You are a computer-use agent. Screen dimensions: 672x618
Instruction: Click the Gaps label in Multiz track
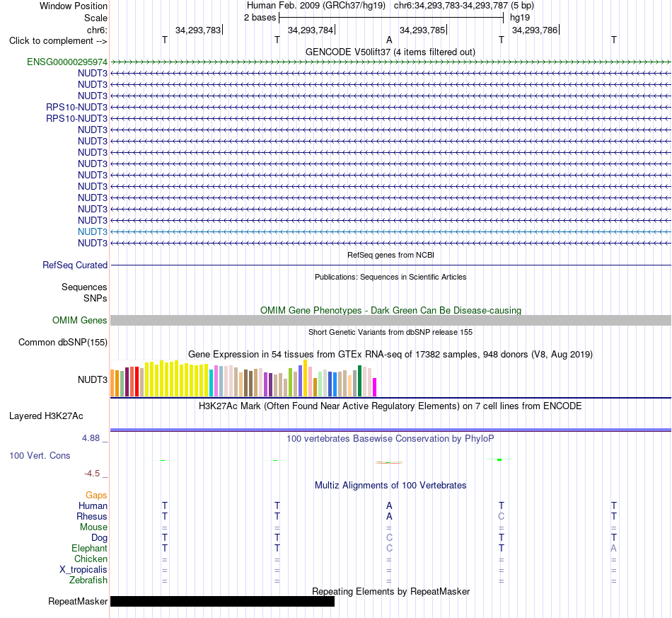(x=96, y=496)
